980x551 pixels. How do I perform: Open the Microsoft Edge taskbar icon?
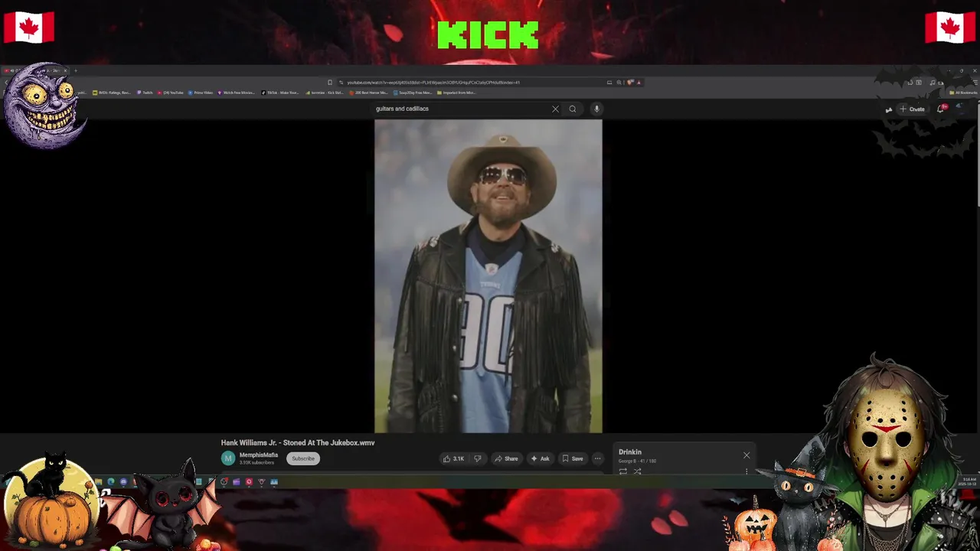pos(111,482)
